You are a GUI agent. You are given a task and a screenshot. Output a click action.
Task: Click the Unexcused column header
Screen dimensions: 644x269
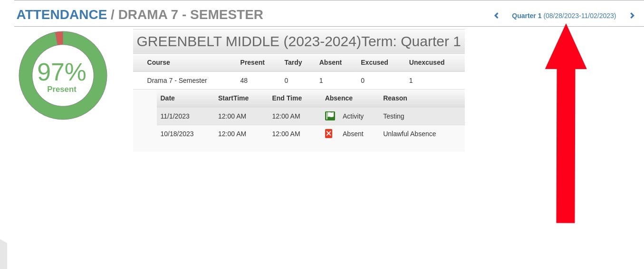pos(426,62)
